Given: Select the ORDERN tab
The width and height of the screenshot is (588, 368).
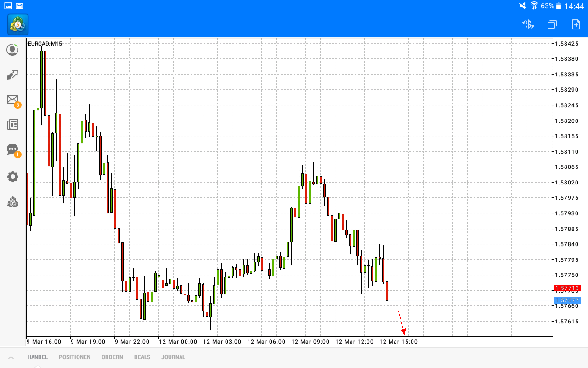Looking at the screenshot, I should click(112, 357).
